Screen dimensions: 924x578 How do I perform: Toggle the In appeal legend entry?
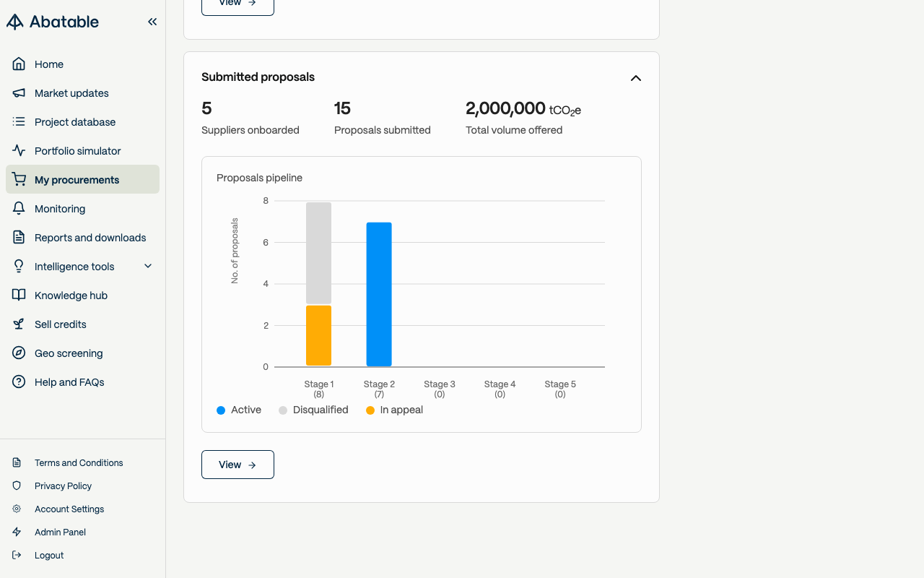(394, 410)
